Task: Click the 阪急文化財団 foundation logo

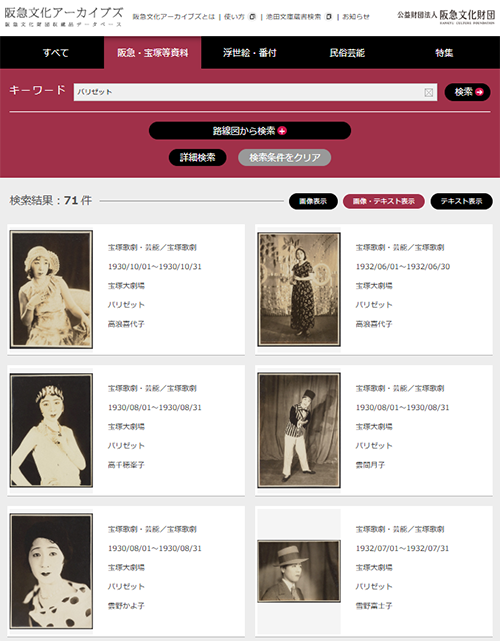Action: (446, 16)
